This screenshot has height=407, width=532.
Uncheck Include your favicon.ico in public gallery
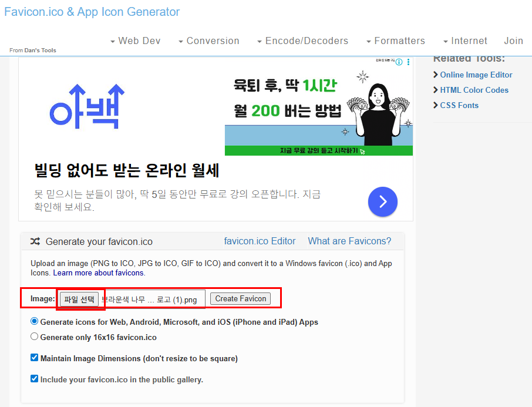coord(34,378)
